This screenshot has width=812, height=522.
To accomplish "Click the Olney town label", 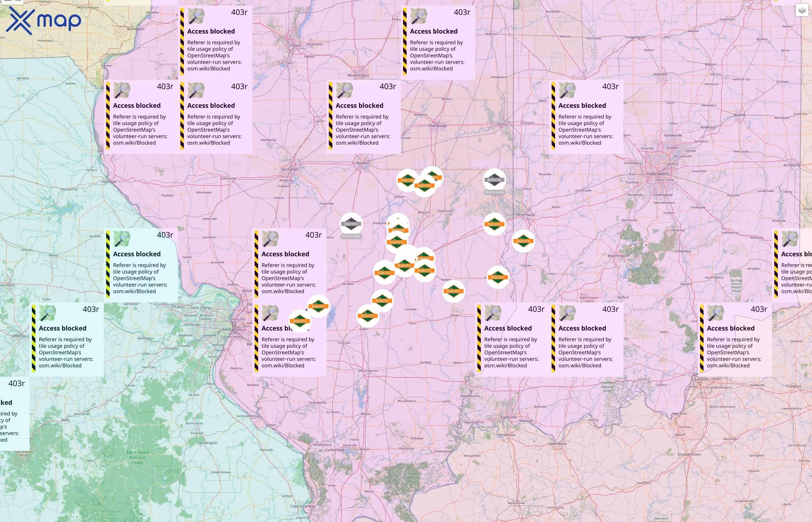I will (x=454, y=315).
